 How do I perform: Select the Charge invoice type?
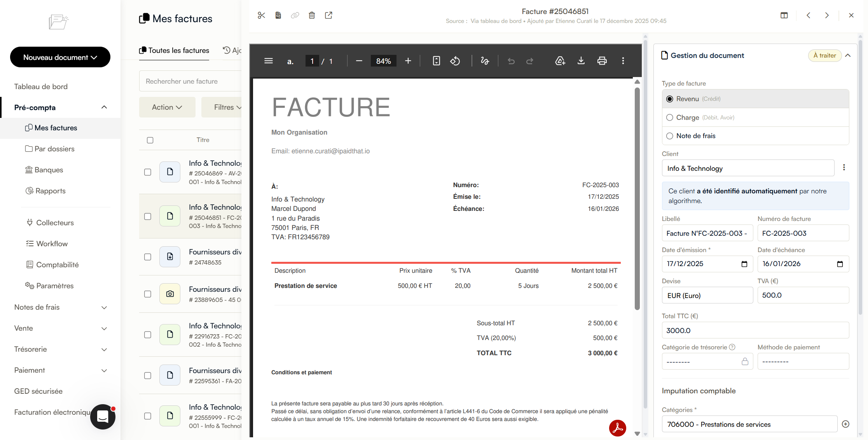tap(670, 117)
